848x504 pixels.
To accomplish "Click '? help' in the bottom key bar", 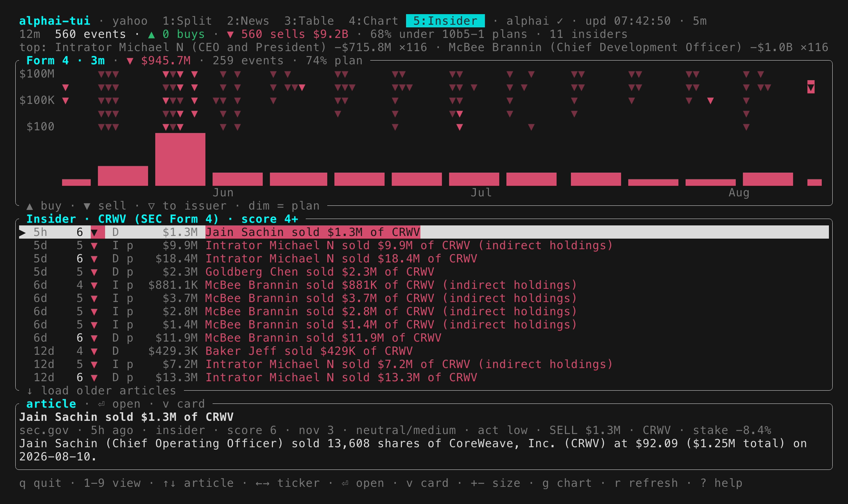I will click(x=721, y=483).
